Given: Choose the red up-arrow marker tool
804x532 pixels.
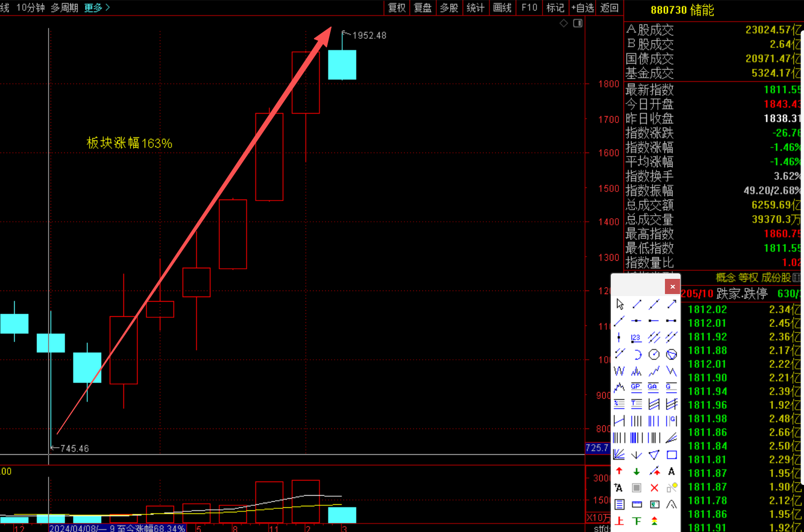Looking at the screenshot, I should click(619, 471).
